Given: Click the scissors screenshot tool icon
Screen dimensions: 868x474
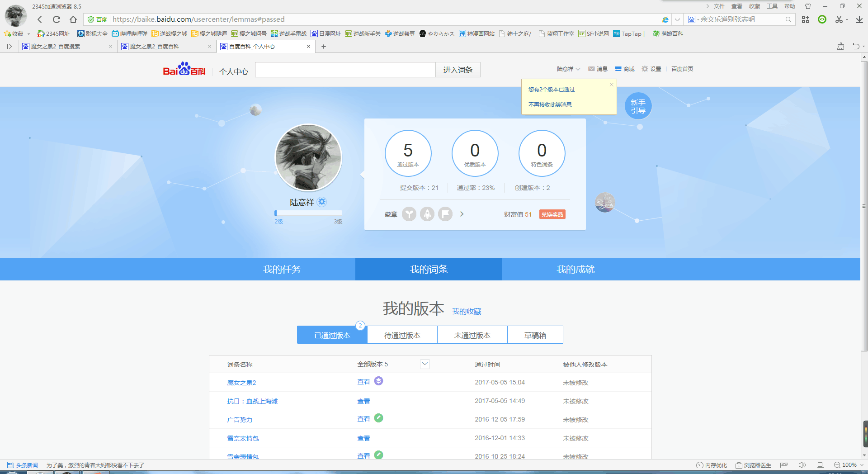Looking at the screenshot, I should click(x=839, y=19).
